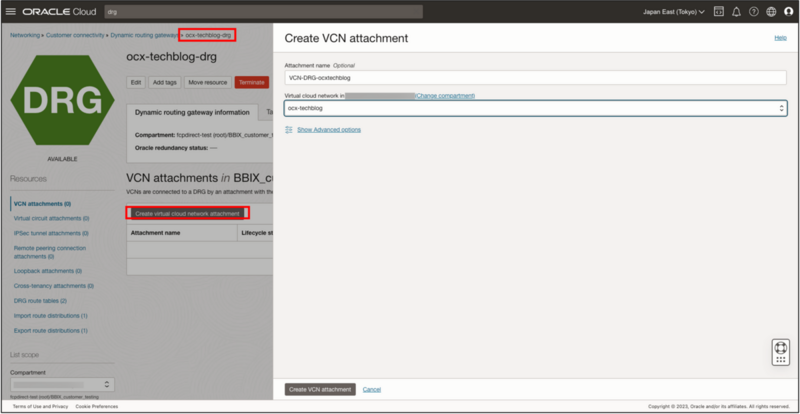Open the help question mark icon
Viewport: 800px width, 414px height.
click(x=754, y=12)
